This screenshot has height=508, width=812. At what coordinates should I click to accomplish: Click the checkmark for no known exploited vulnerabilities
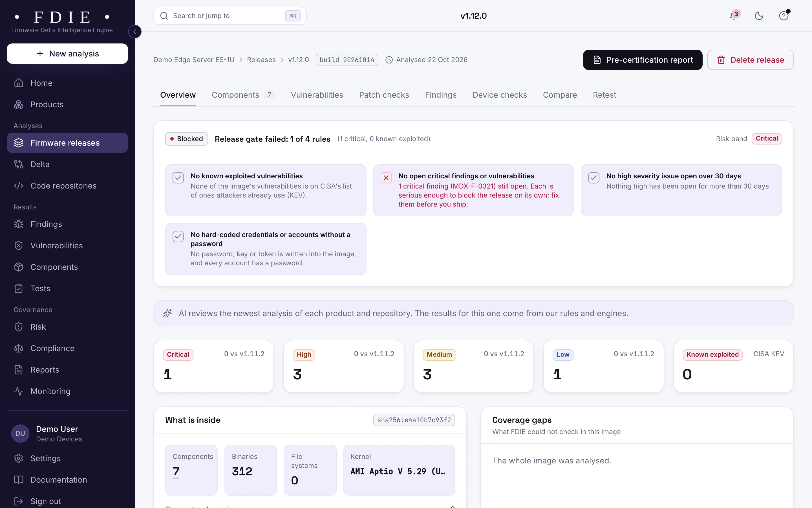point(178,178)
